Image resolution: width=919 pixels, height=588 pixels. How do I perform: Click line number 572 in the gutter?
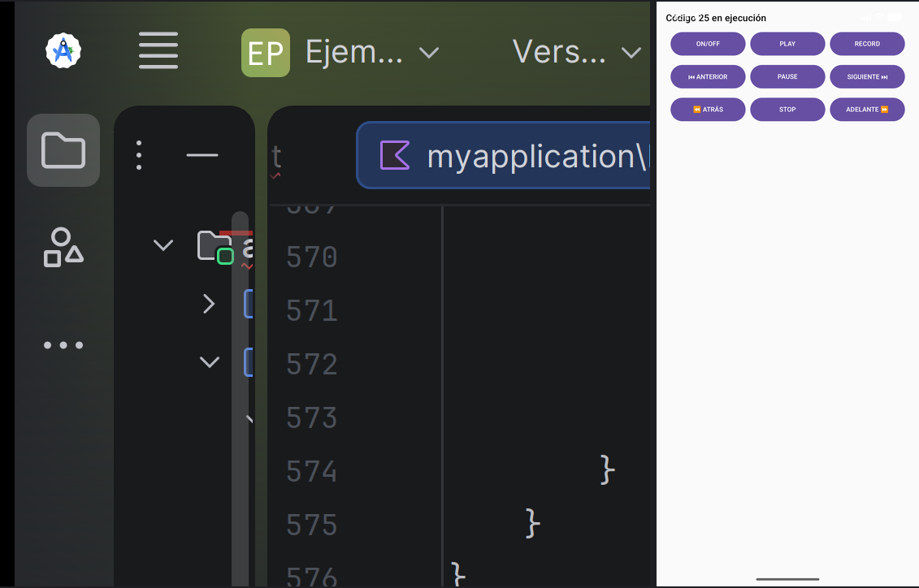point(312,365)
